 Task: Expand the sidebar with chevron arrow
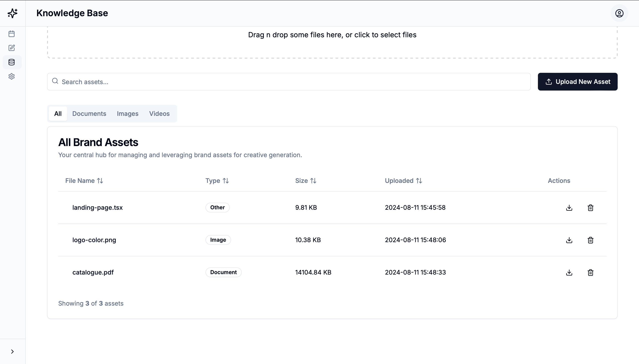coord(12,352)
